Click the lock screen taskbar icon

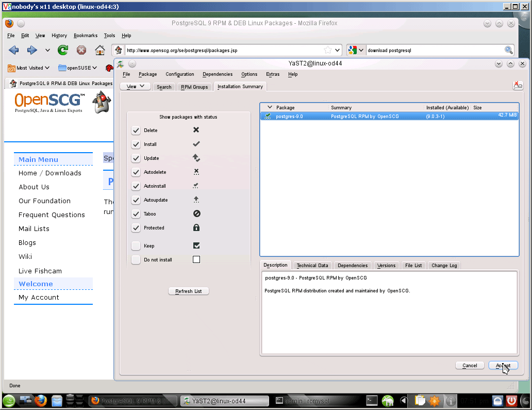click(497, 401)
